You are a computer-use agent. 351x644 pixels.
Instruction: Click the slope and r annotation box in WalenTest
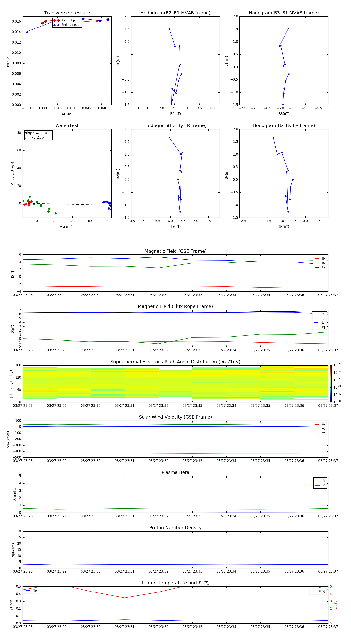pyautogui.click(x=38, y=135)
